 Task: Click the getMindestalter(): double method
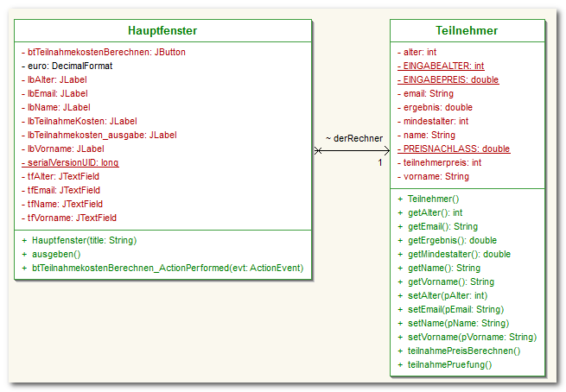[x=459, y=254]
